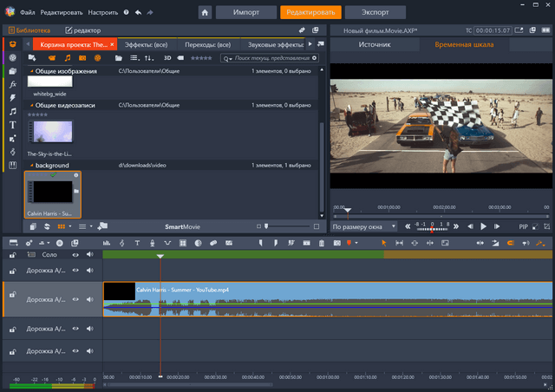Click the 'Импорт' button
This screenshot has width=555, height=392.
245,13
